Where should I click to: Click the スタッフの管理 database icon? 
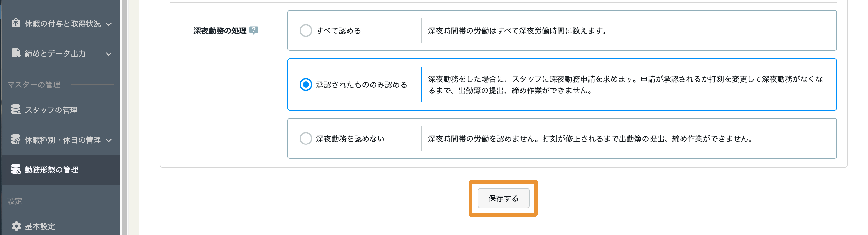point(16,110)
